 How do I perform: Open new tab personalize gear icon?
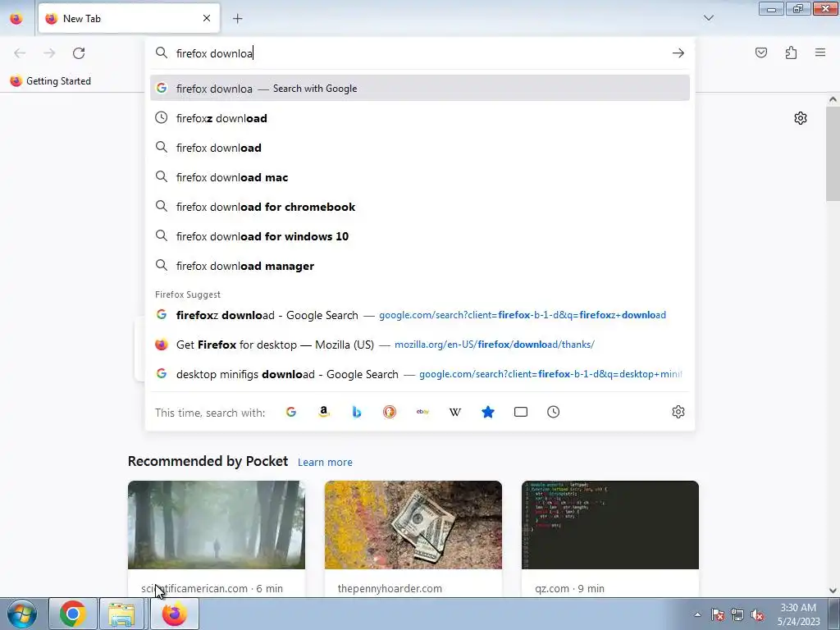tap(801, 118)
